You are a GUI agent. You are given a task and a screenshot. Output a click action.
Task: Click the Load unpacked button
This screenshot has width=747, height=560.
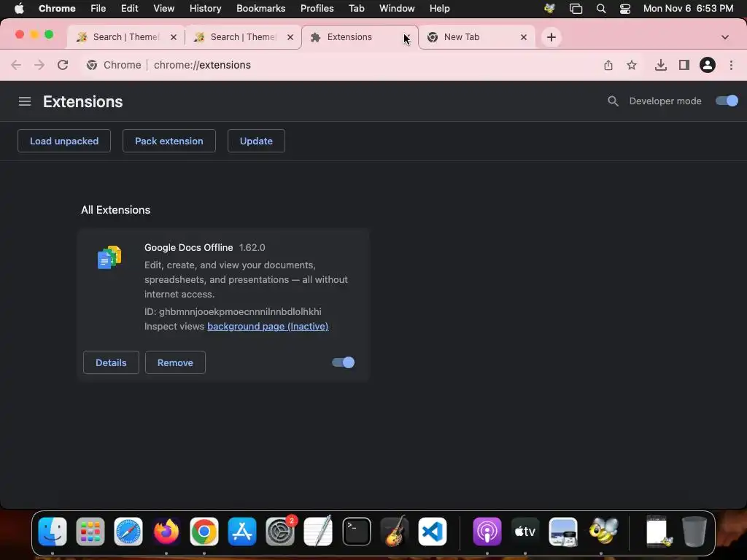64,141
